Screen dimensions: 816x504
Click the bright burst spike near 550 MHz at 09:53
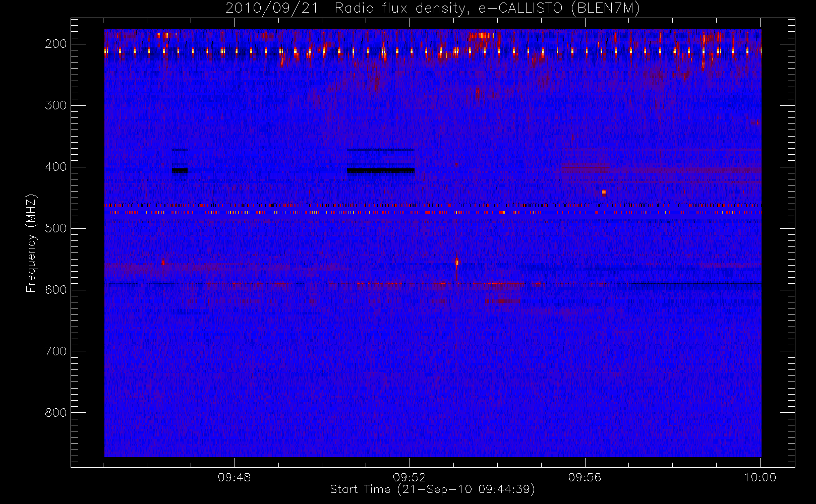457,263
